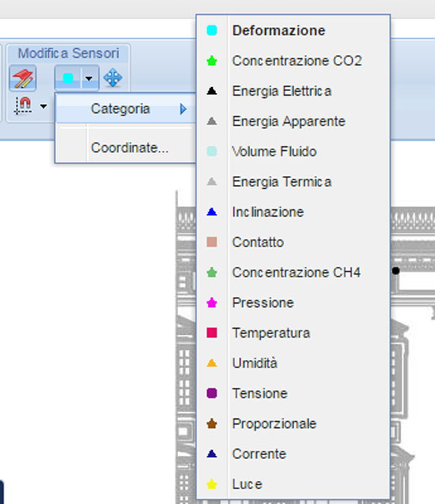The width and height of the screenshot is (435, 504).
Task: Click the black sensor point on drawing
Action: pyautogui.click(x=396, y=270)
